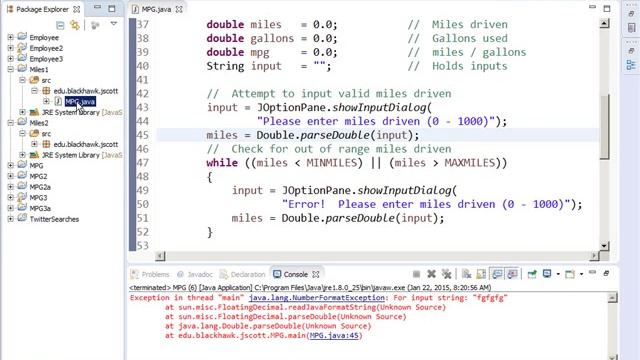The width and height of the screenshot is (640, 360).
Task: Toggle Show Console on Standard Error
Action: (512, 274)
